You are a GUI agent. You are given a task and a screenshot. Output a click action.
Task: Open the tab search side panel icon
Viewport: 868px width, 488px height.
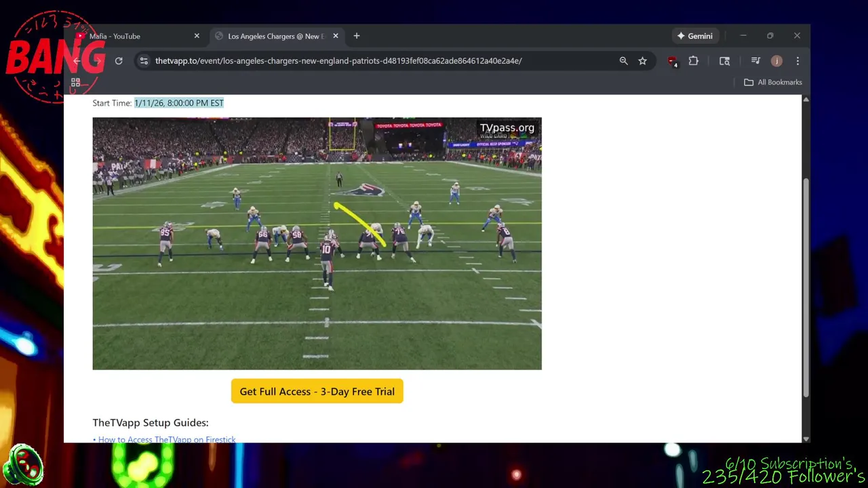[724, 61]
